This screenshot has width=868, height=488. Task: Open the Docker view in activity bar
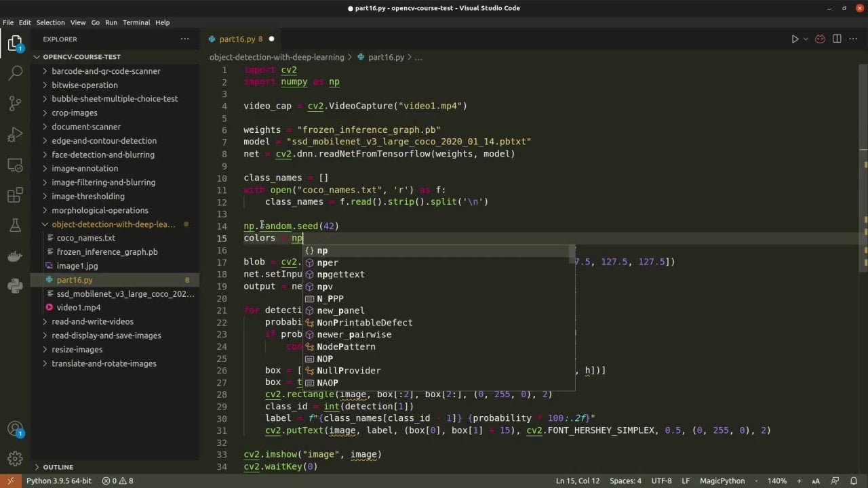[15, 256]
